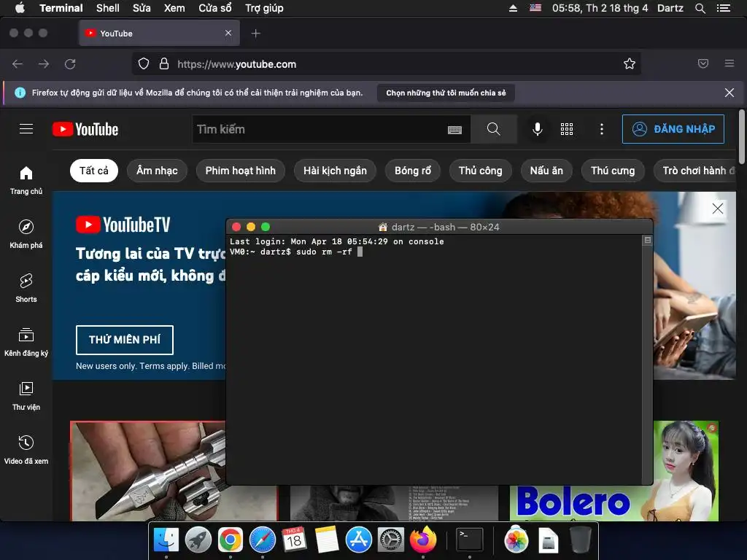Open the Xem menu
The height and width of the screenshot is (560, 747).
174,8
